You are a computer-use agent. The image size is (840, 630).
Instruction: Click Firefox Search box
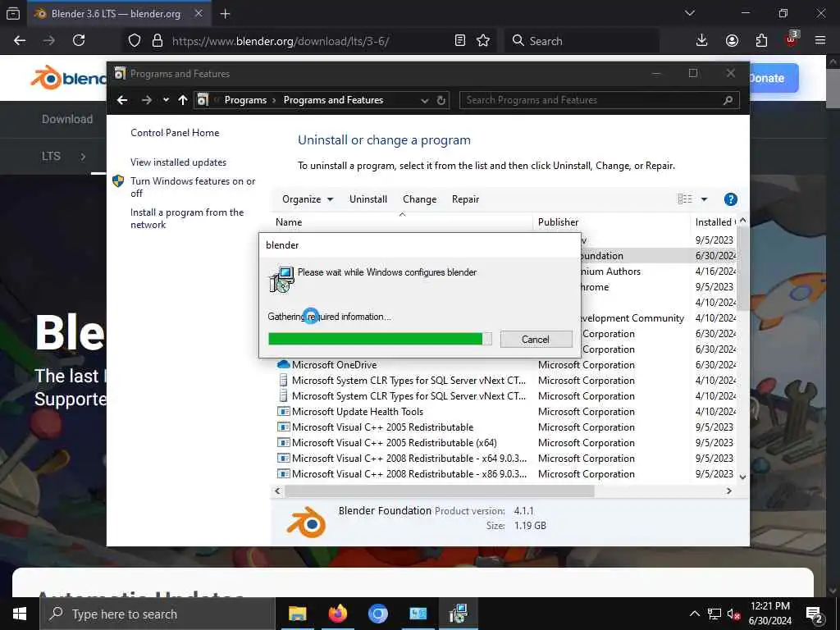coord(582,41)
